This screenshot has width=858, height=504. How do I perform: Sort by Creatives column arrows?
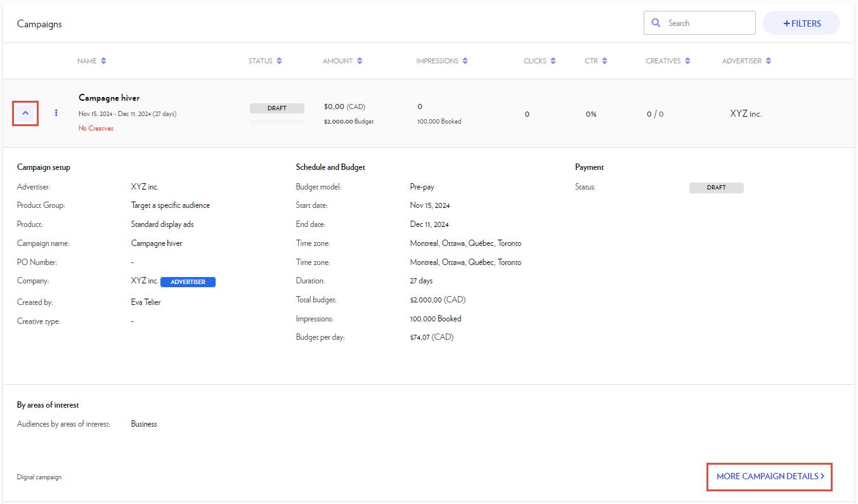687,61
